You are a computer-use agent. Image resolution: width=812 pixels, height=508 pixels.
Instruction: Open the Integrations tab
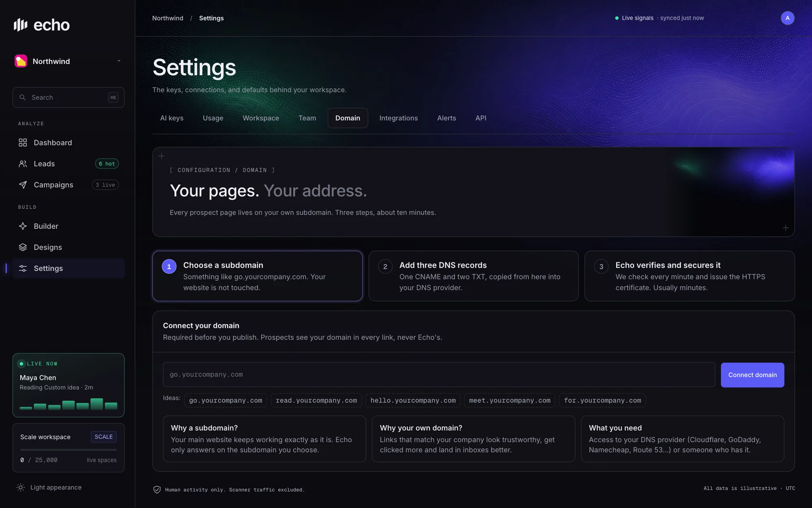[399, 118]
